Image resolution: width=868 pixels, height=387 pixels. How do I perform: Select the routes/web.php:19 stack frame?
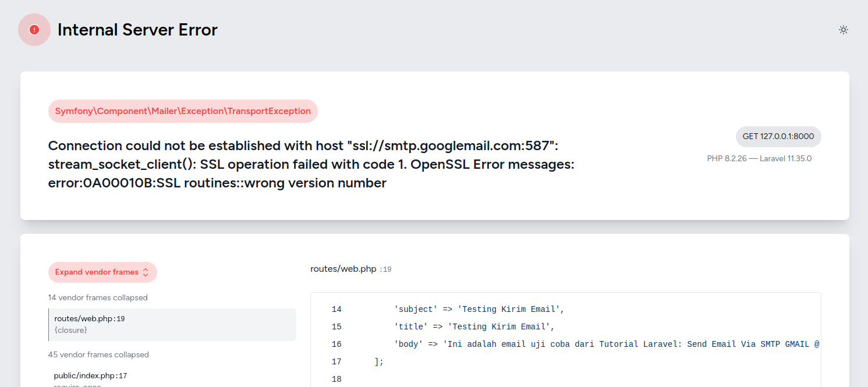coord(172,324)
